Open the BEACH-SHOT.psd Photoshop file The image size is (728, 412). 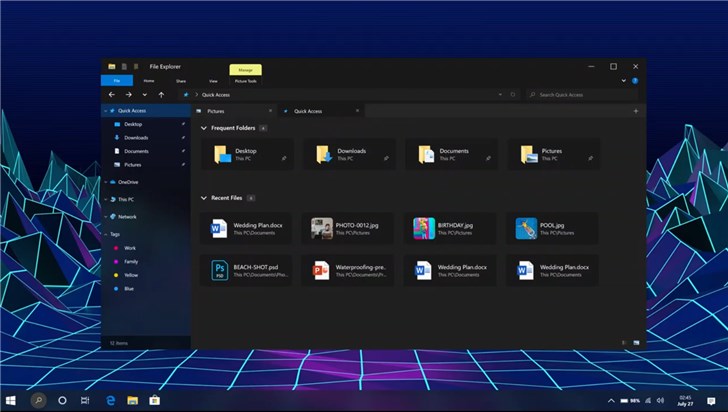coord(246,270)
